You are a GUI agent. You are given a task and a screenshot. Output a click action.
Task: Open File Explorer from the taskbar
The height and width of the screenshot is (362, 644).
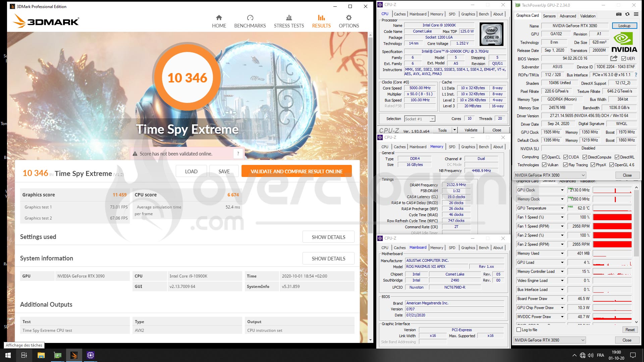41,355
